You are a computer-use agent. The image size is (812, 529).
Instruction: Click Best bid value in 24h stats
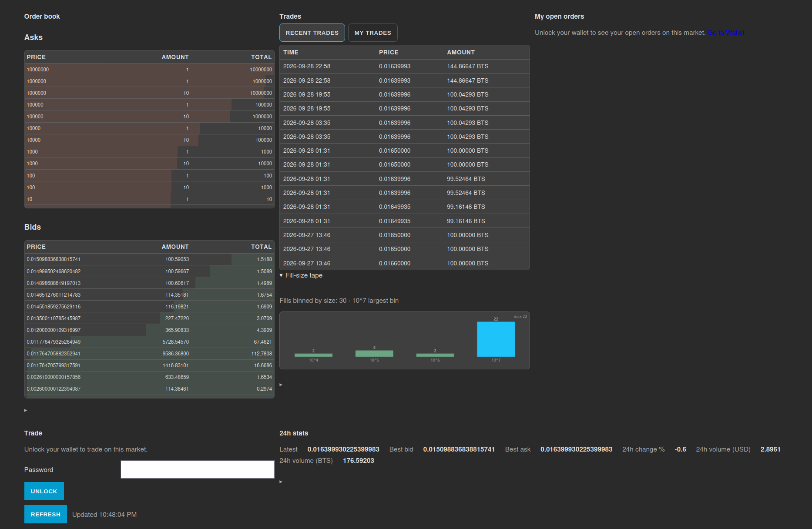[x=459, y=449]
